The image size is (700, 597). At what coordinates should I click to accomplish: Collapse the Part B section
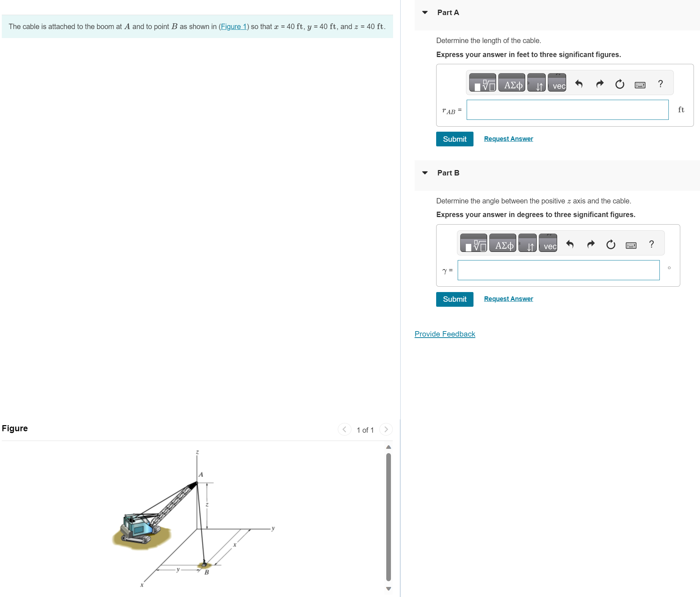click(x=425, y=173)
